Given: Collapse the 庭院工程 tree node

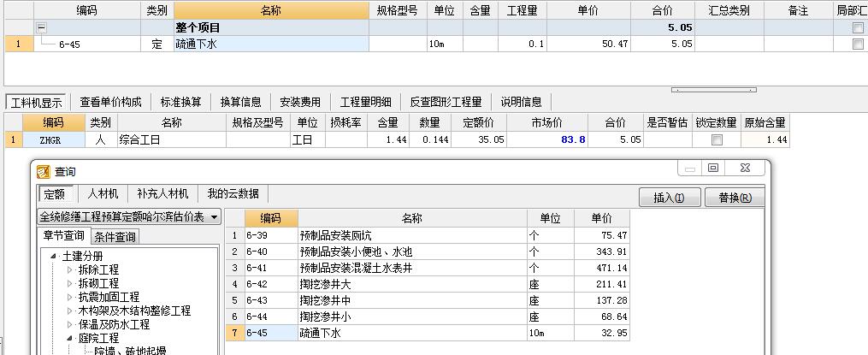Looking at the screenshot, I should point(70,338).
